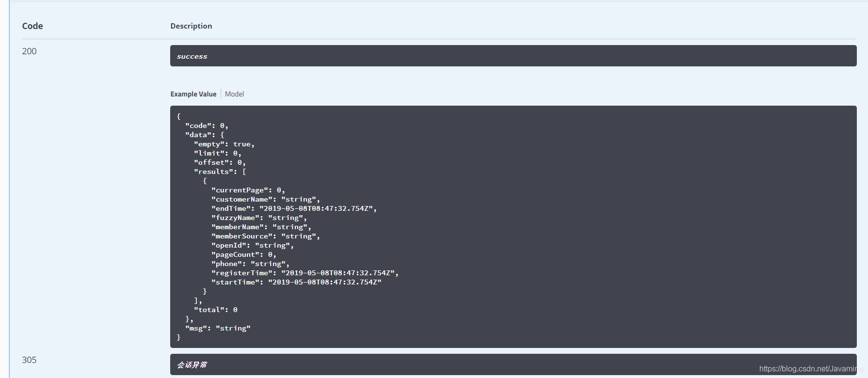This screenshot has height=378, width=868.
Task: Click the "endTime" timestamp line
Action: pos(293,208)
